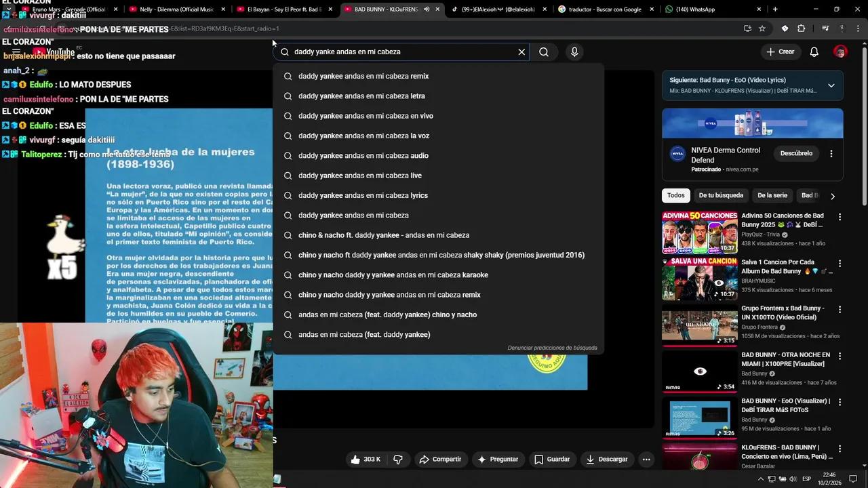Switch to the WhatsApp browser tab
The width and height of the screenshot is (868, 488).
(712, 9)
